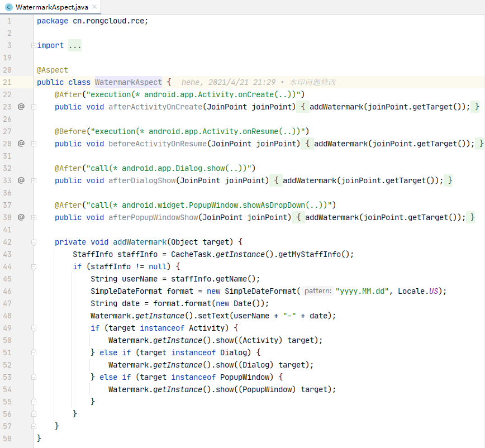Click fold end marker at line 57
Screen dimensions: 485x448
point(34,426)
